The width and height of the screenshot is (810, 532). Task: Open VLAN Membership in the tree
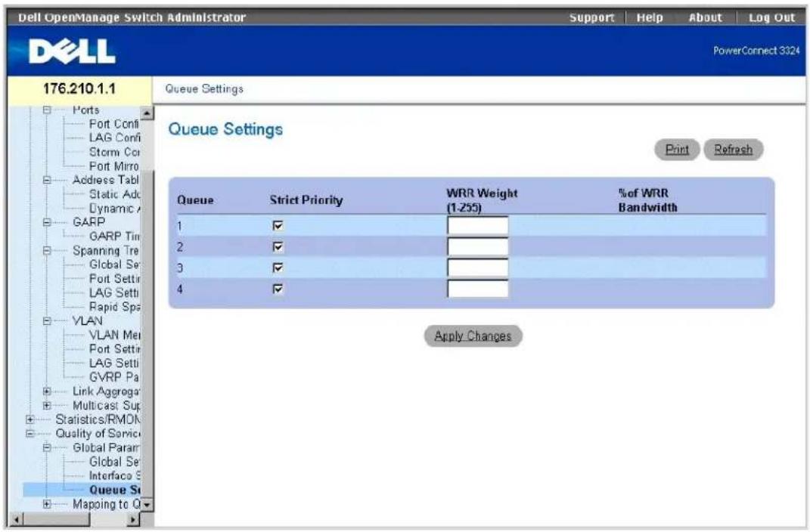point(114,335)
